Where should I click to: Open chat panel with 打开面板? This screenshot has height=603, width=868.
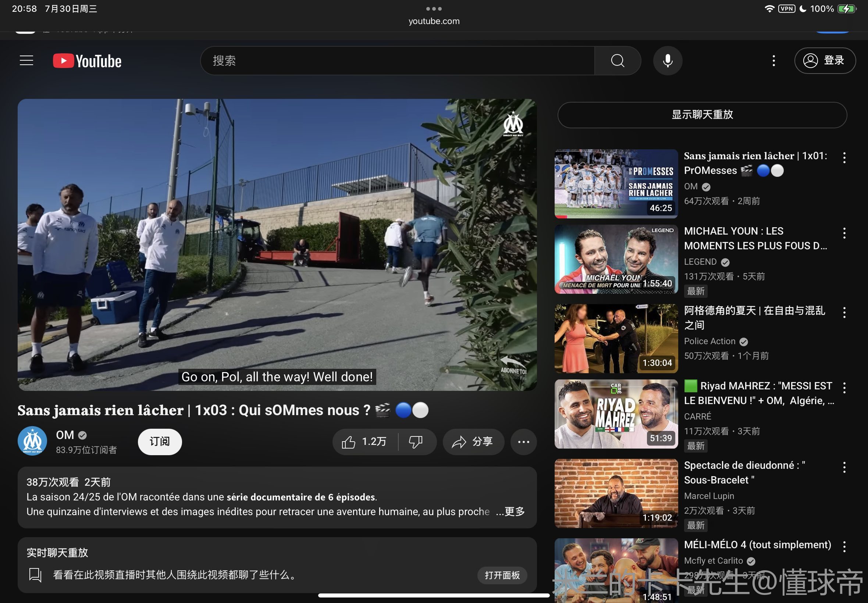tap(502, 575)
